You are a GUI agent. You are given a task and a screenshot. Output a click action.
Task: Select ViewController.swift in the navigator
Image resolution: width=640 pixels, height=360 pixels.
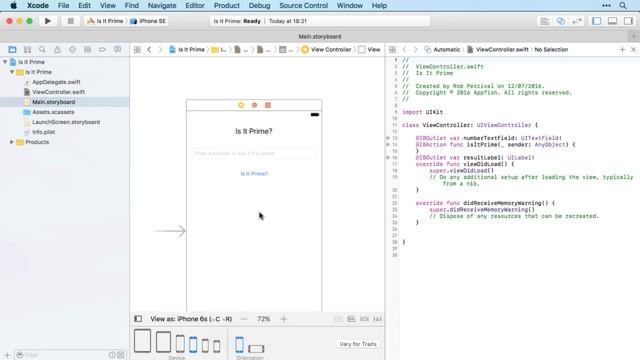58,92
